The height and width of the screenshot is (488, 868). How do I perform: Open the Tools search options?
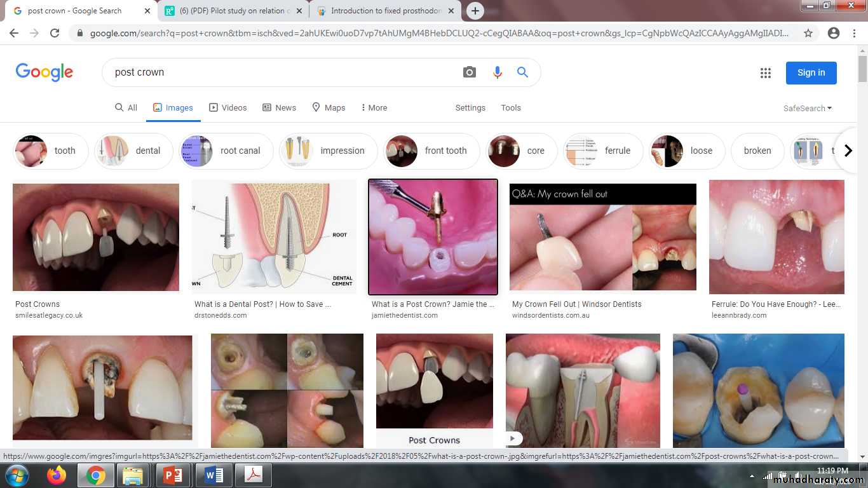pos(510,108)
